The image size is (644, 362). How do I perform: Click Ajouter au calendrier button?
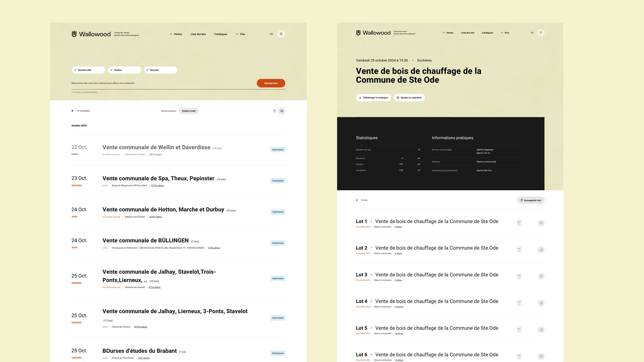(x=409, y=98)
